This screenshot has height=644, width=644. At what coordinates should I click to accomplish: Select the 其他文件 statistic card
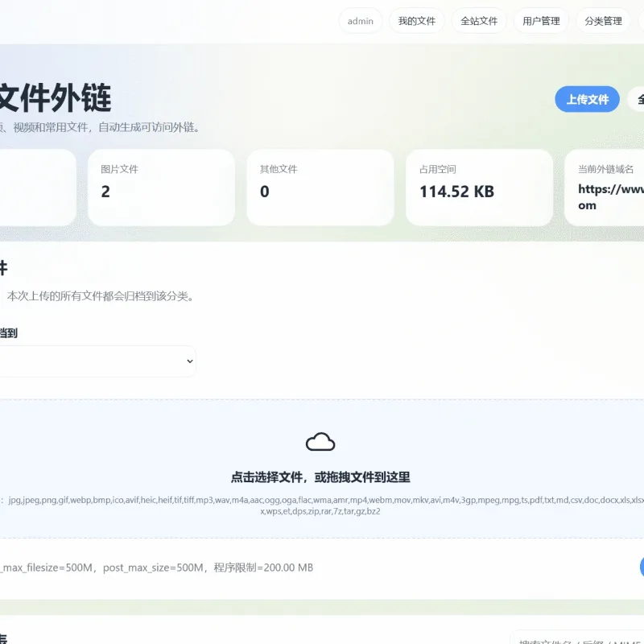tap(320, 188)
